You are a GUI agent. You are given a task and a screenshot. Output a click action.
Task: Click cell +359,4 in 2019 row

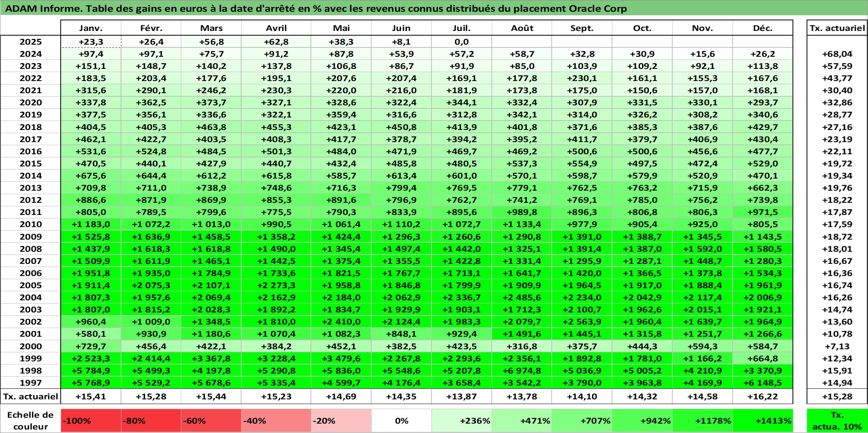point(341,115)
